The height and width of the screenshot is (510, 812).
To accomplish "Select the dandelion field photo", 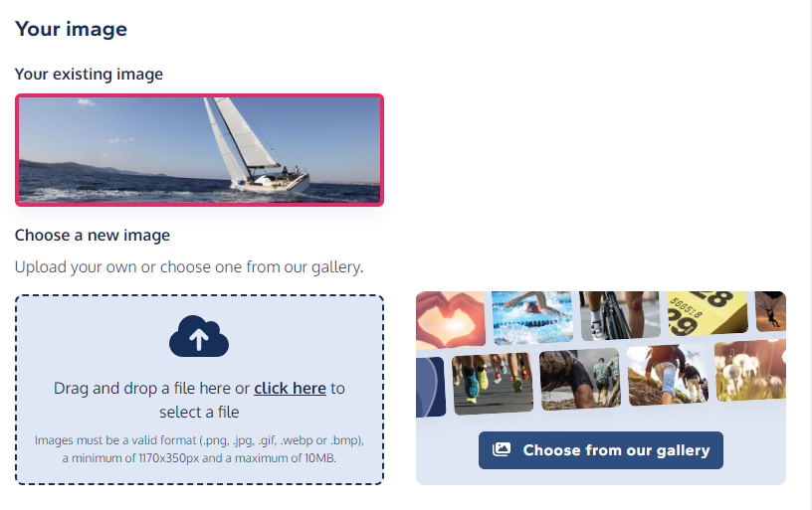I will coord(750,371).
